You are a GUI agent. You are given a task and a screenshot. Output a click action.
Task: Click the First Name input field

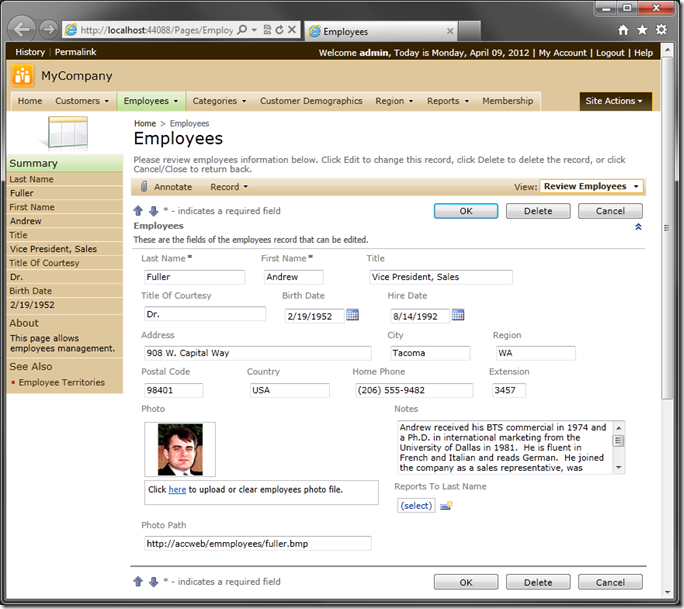pos(294,277)
